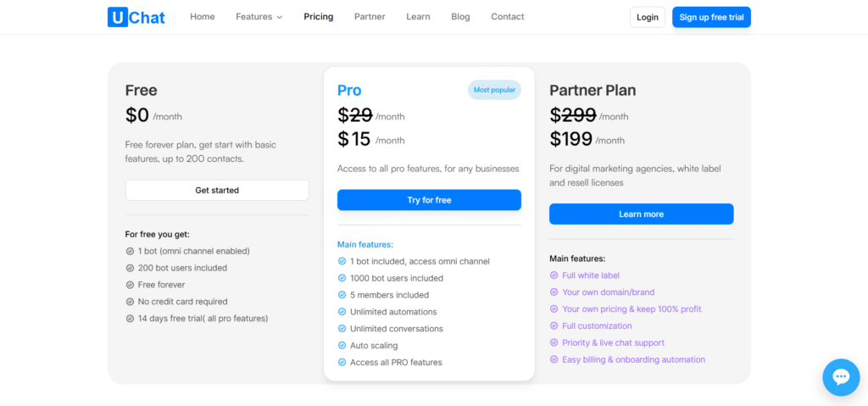Go to the Partner menu item
868x406 pixels.
click(x=370, y=17)
